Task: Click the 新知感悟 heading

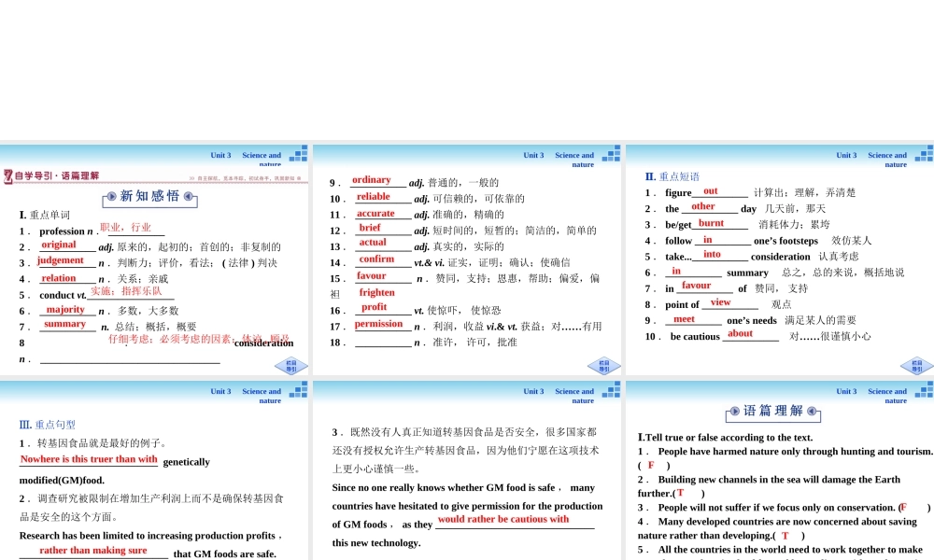Action: [149, 196]
